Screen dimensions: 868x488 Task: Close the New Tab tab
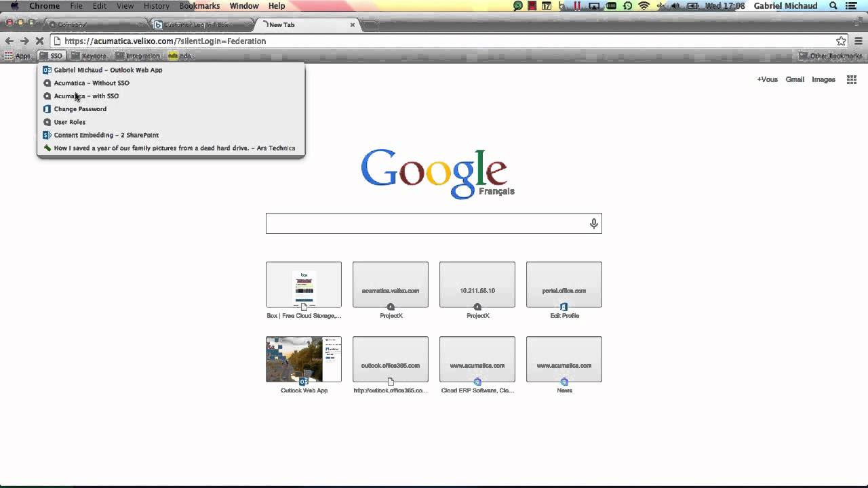pyautogui.click(x=353, y=25)
